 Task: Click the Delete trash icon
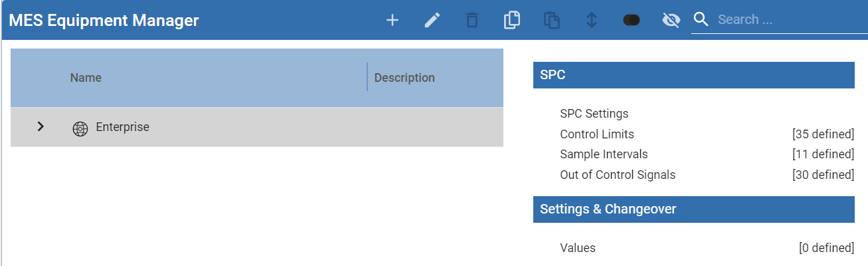coord(472,21)
